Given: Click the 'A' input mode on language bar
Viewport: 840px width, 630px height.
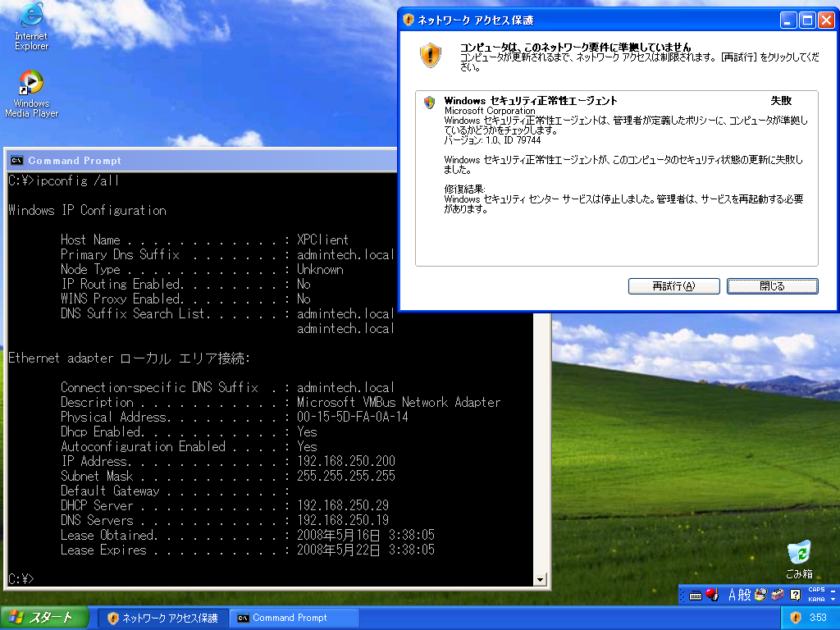Looking at the screenshot, I should tap(733, 595).
